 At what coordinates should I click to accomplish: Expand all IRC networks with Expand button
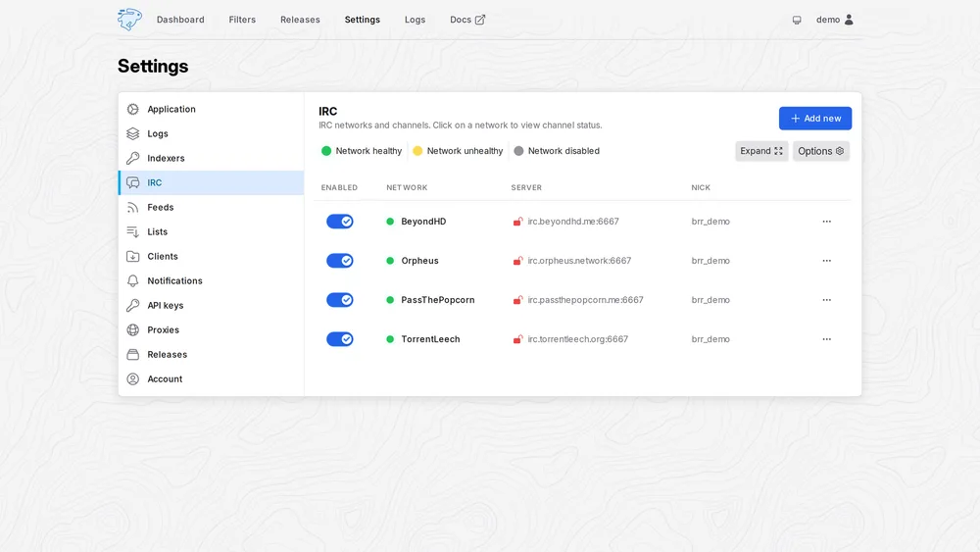pyautogui.click(x=761, y=151)
